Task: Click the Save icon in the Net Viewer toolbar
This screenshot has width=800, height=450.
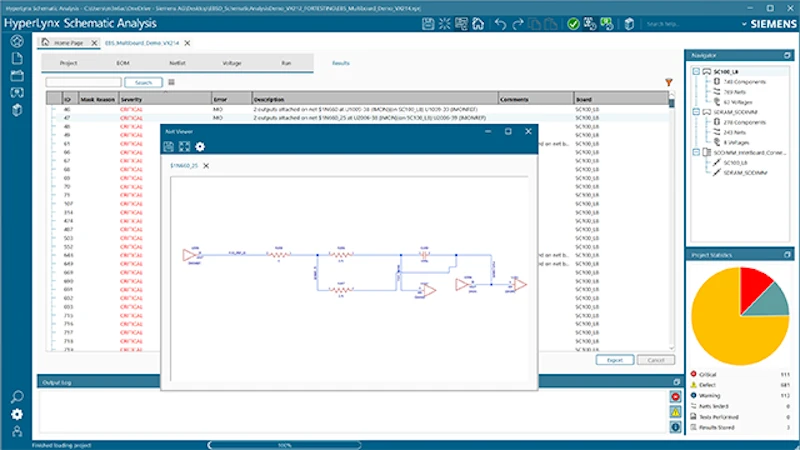Action: [x=169, y=147]
